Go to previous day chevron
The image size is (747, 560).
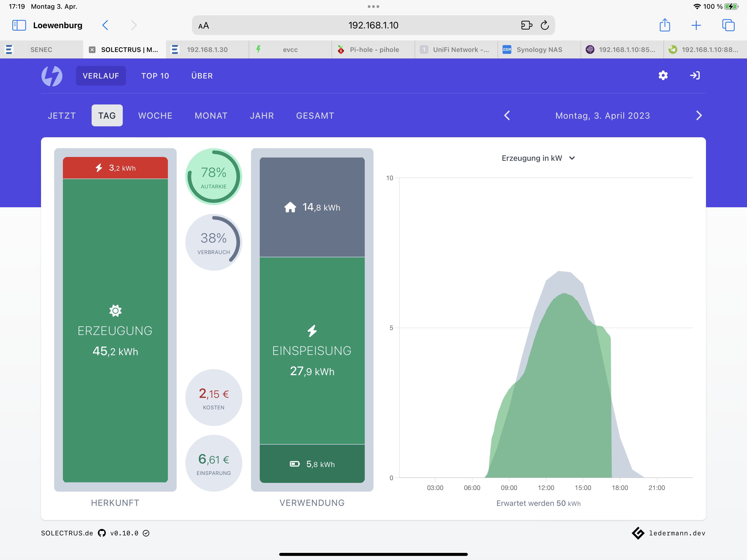507,115
